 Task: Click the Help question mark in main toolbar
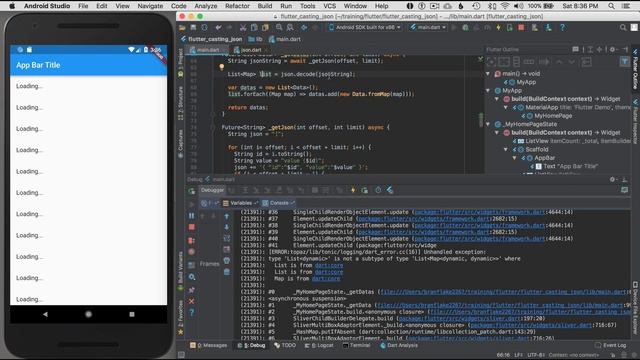562,27
